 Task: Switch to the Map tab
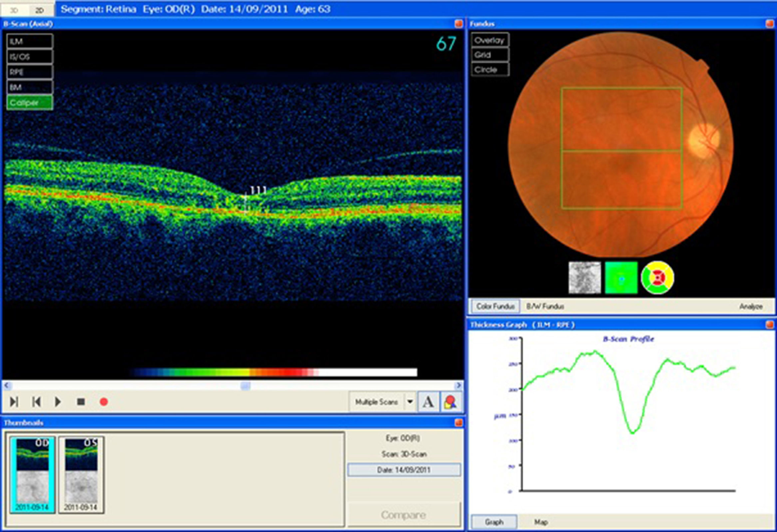(541, 522)
